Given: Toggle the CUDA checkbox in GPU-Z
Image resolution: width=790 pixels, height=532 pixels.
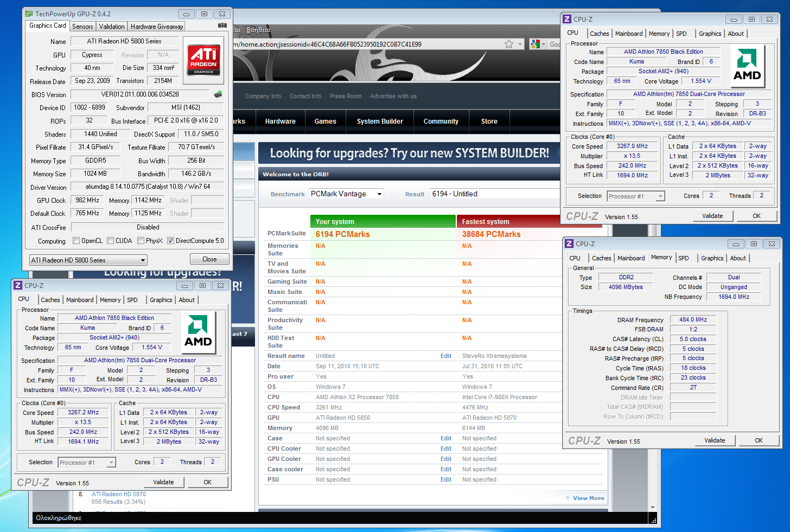Looking at the screenshot, I should pos(111,241).
